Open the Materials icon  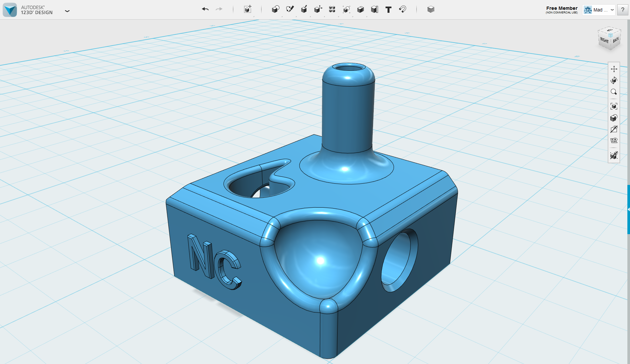(431, 10)
